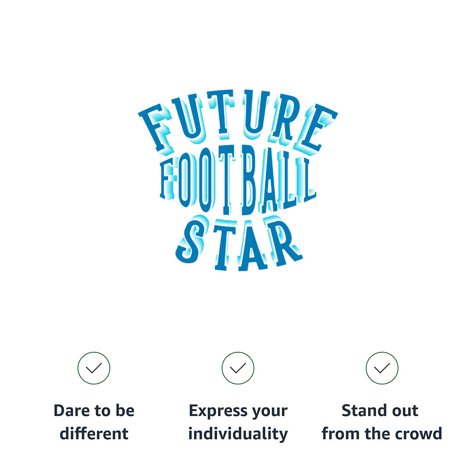Click the word "crowd" in the right caption
Screen dimensions: 476x476
pos(420,434)
